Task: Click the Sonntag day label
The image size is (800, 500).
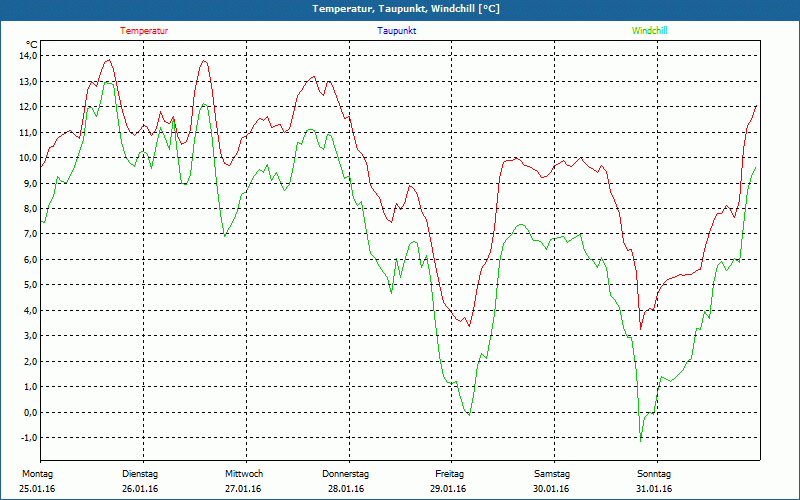Action: coord(654,474)
